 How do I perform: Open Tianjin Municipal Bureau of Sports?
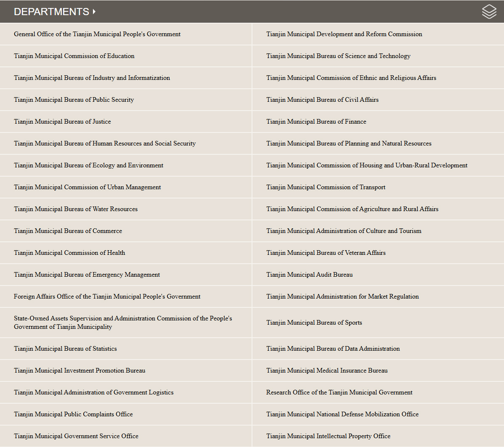(314, 323)
